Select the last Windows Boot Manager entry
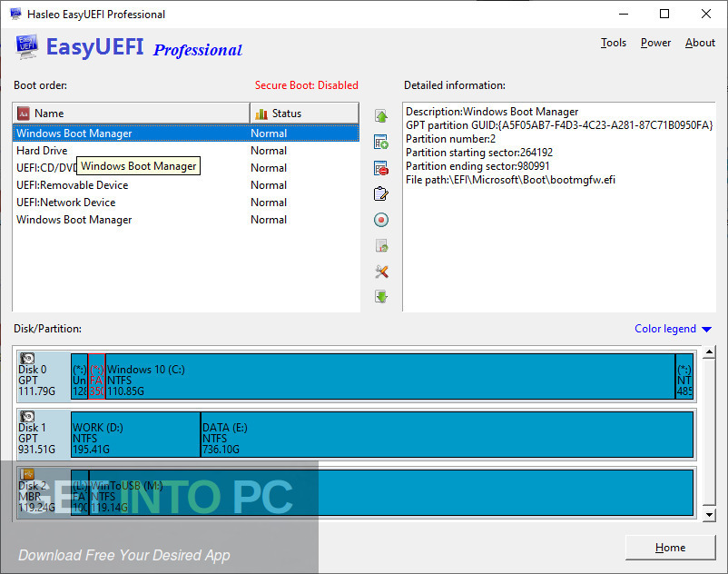This screenshot has width=728, height=574. [186, 220]
